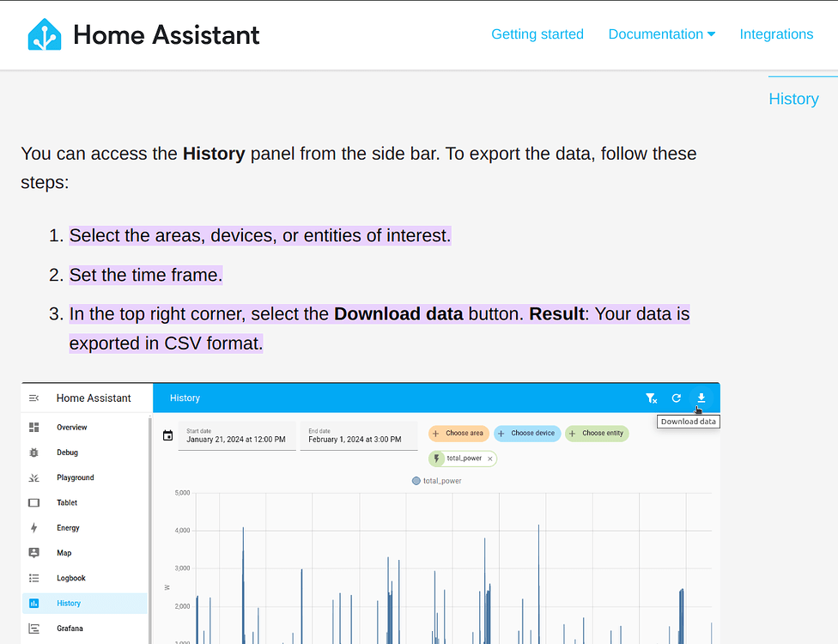Viewport: 838px width, 644px height.
Task: Click the End date input field
Action: point(356,438)
